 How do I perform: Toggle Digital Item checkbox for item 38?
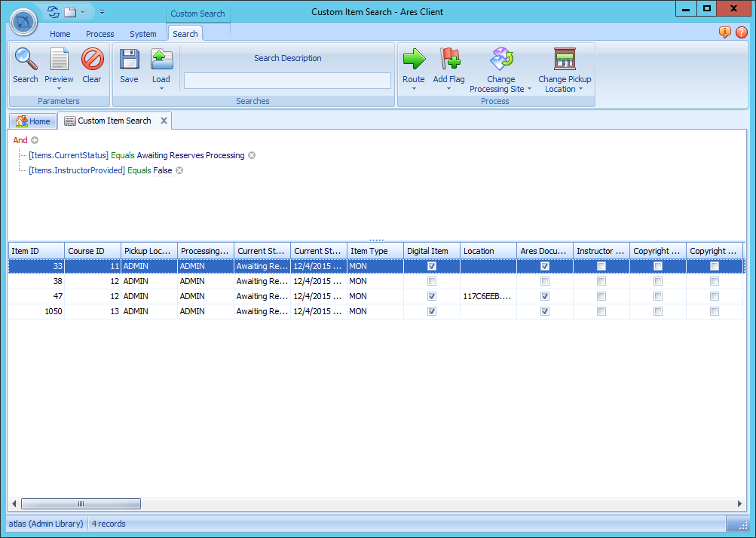tap(431, 281)
